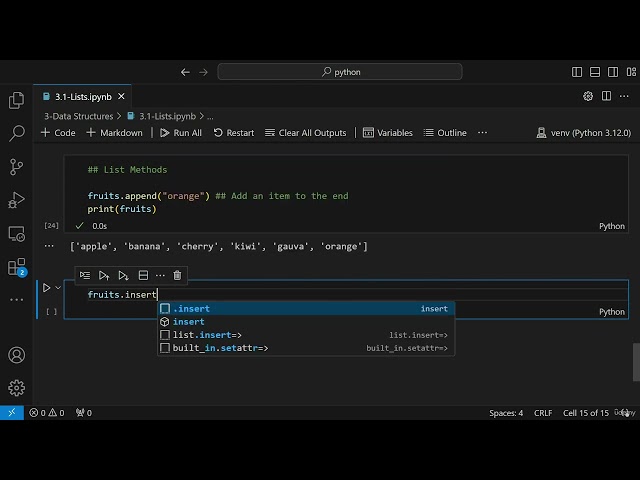Expand run options chevron beside play
Viewport: 640px width, 480px height.
pos(58,288)
